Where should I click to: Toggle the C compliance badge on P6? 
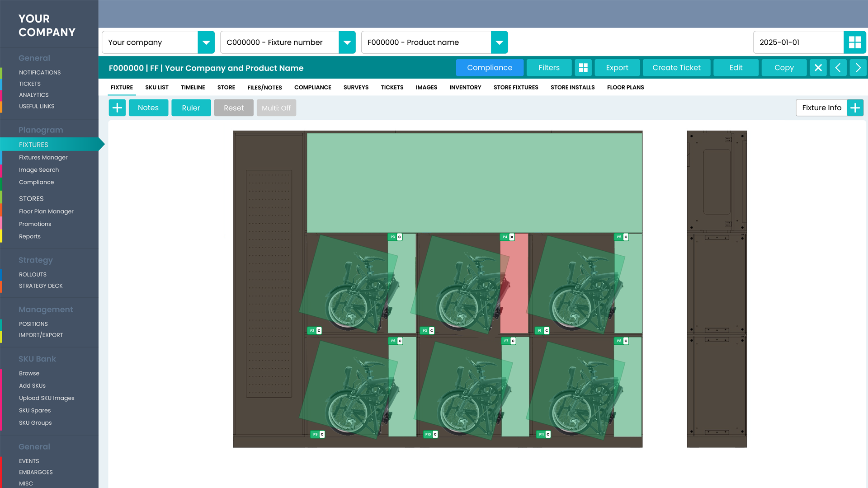400,341
